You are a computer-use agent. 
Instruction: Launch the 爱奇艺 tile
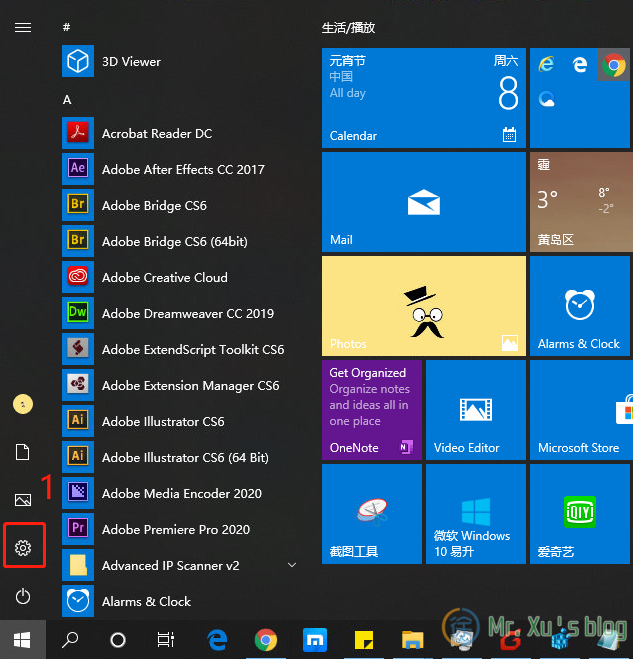pyautogui.click(x=580, y=514)
